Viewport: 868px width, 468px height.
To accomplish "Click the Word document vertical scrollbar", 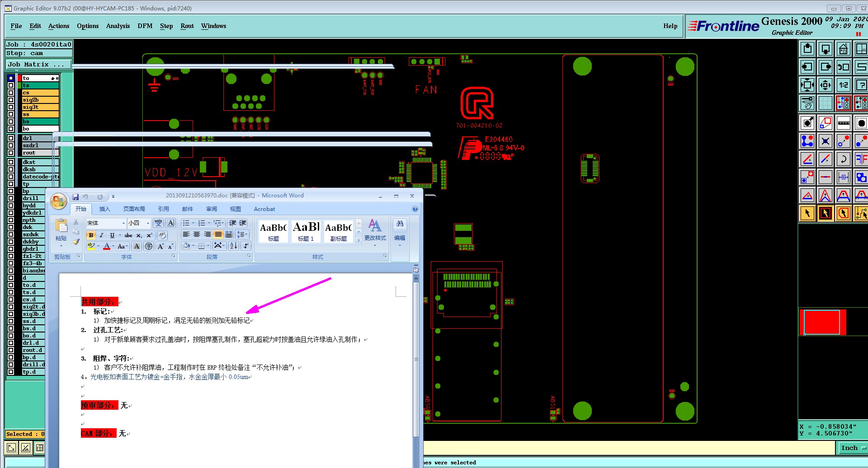I will 416,359.
